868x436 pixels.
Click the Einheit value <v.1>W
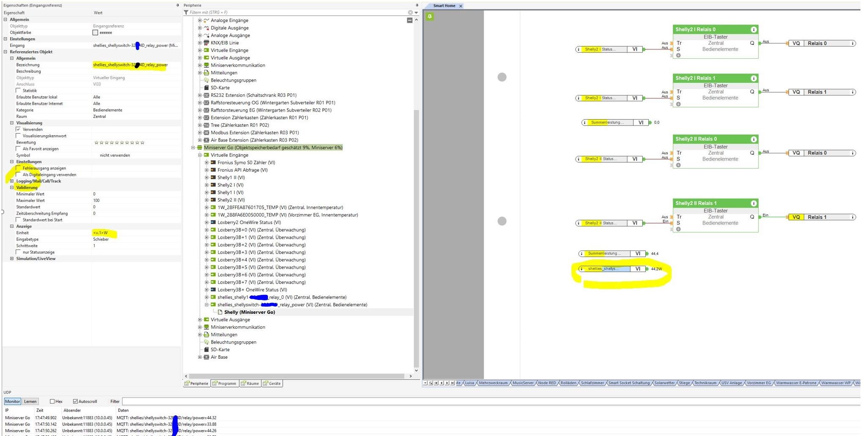[x=101, y=233]
